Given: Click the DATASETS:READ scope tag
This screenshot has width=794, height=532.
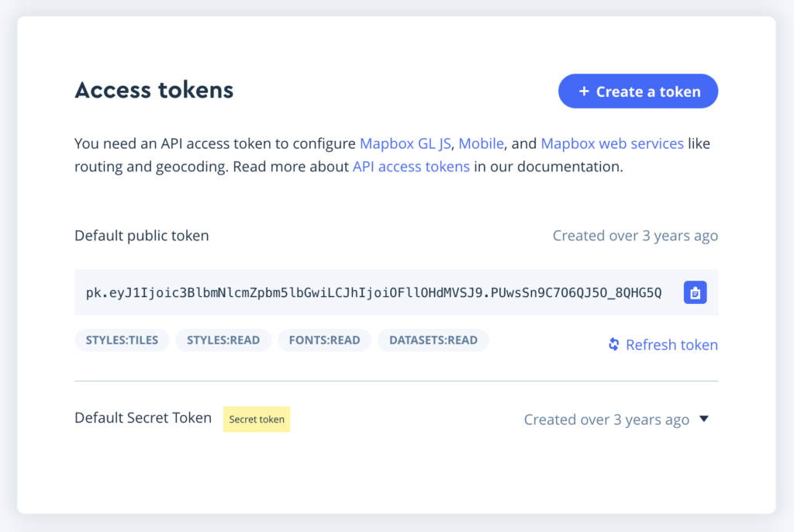Looking at the screenshot, I should point(433,340).
